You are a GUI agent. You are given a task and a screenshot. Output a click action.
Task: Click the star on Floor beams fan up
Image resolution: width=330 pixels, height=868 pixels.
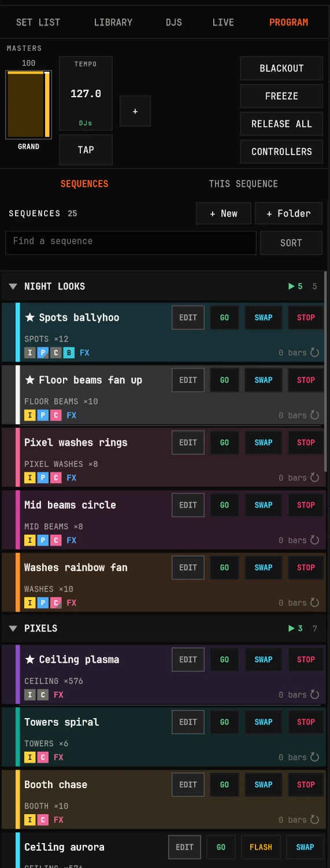point(30,380)
